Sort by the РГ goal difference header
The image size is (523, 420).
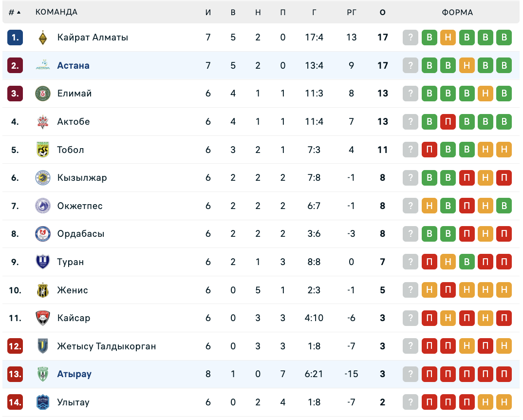click(x=352, y=12)
